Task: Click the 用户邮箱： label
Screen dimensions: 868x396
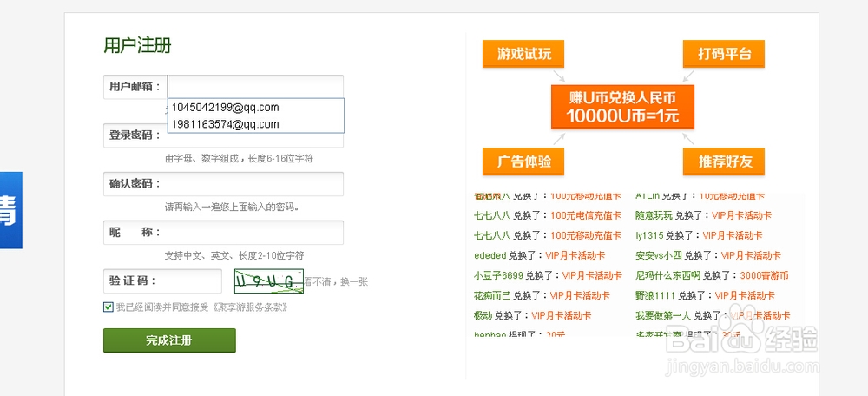Action: coord(135,87)
